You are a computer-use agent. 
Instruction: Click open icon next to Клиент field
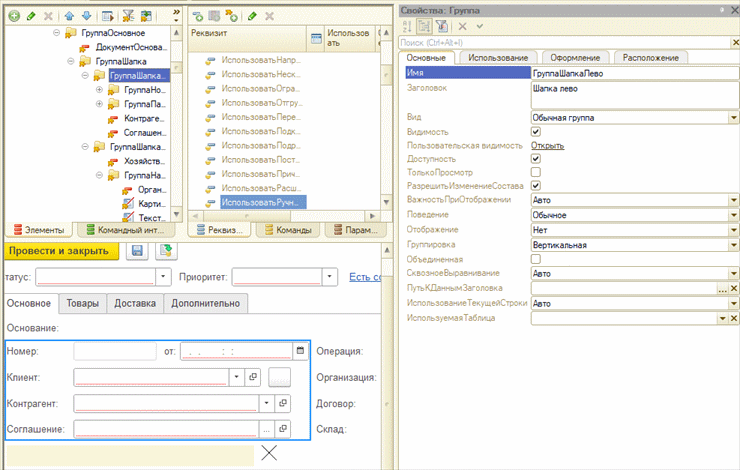pos(253,377)
